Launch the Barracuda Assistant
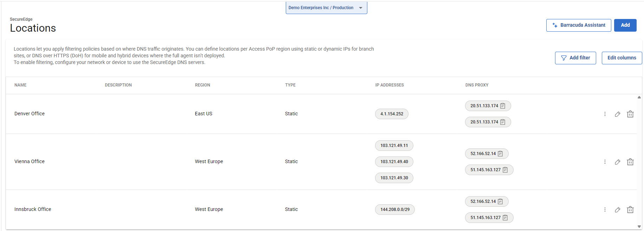Image resolution: width=644 pixels, height=231 pixels. tap(578, 25)
